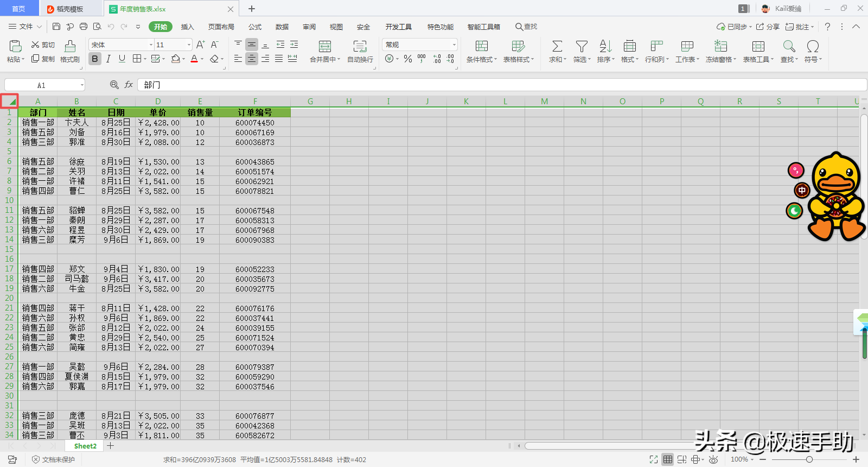Click the 查找 search box in menu bar
Screen dimensions: 868x467
(x=526, y=27)
